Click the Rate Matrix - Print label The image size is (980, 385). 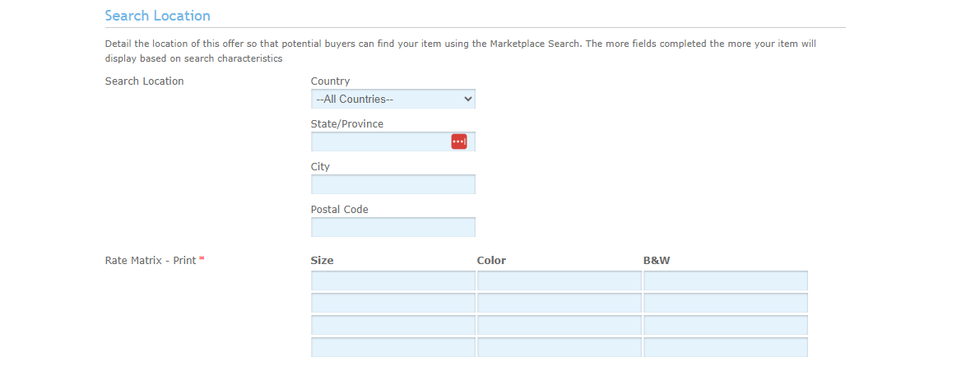[x=151, y=261]
